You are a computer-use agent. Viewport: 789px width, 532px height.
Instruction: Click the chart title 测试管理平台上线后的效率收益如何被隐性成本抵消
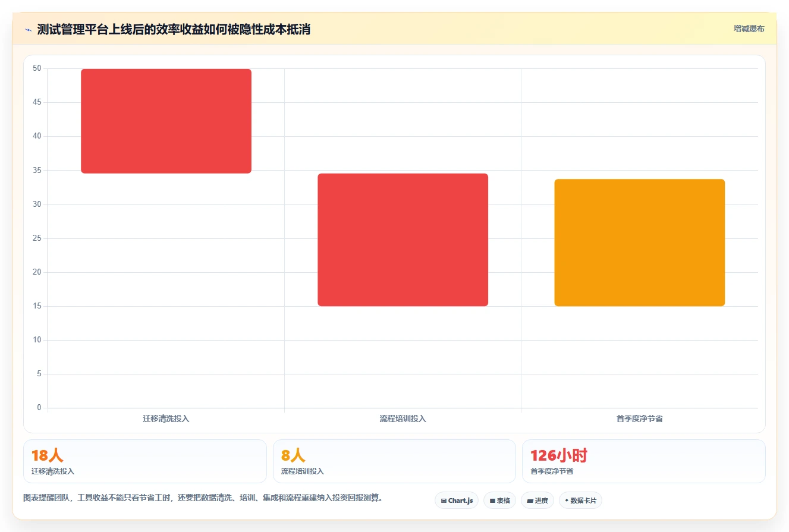coord(174,29)
